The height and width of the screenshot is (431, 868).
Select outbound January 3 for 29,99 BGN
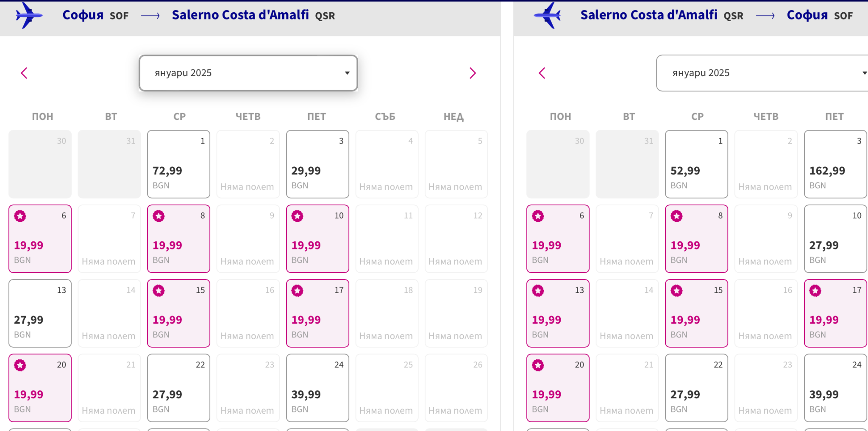point(317,164)
